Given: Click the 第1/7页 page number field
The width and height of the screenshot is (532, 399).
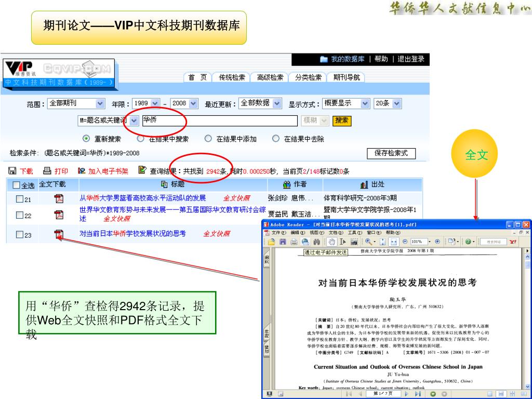Looking at the screenshot, I should tap(383, 394).
